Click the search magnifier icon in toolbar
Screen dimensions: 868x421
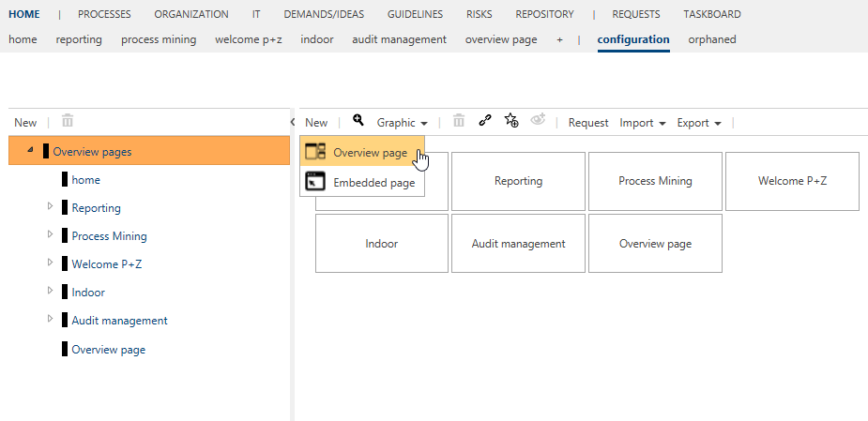tap(358, 120)
